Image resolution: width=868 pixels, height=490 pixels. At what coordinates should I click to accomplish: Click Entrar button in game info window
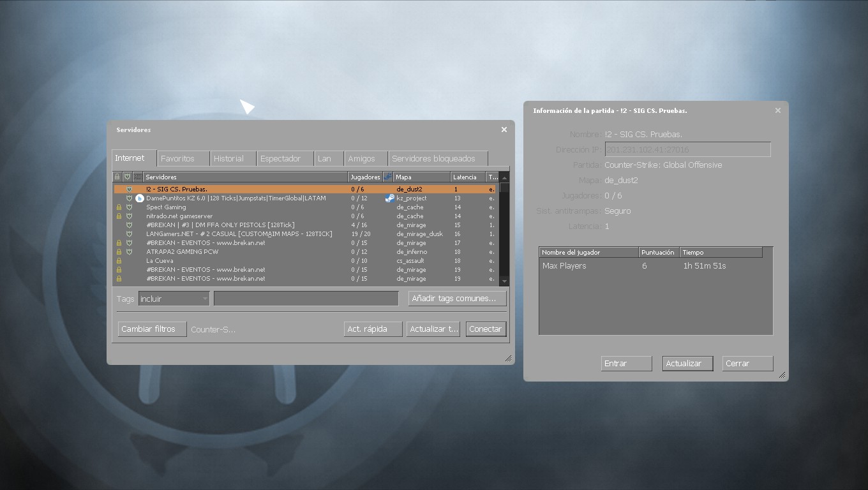626,364
